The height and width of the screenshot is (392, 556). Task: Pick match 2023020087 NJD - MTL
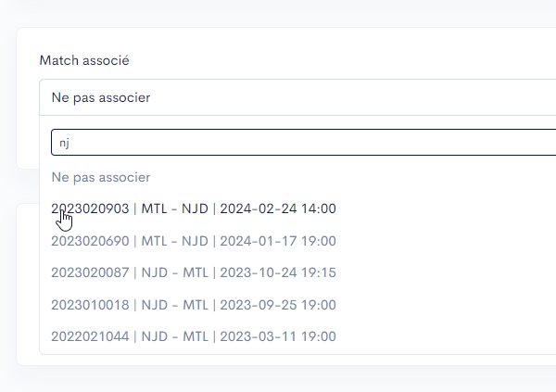point(193,272)
